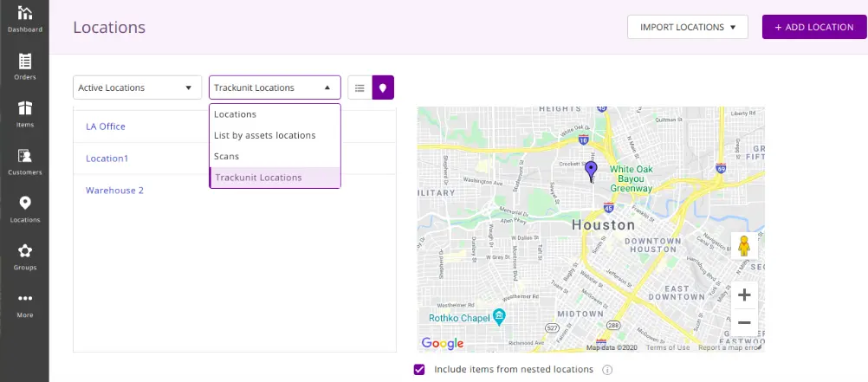Expand the More sidebar menu
The height and width of the screenshot is (382, 868).
pos(24,304)
